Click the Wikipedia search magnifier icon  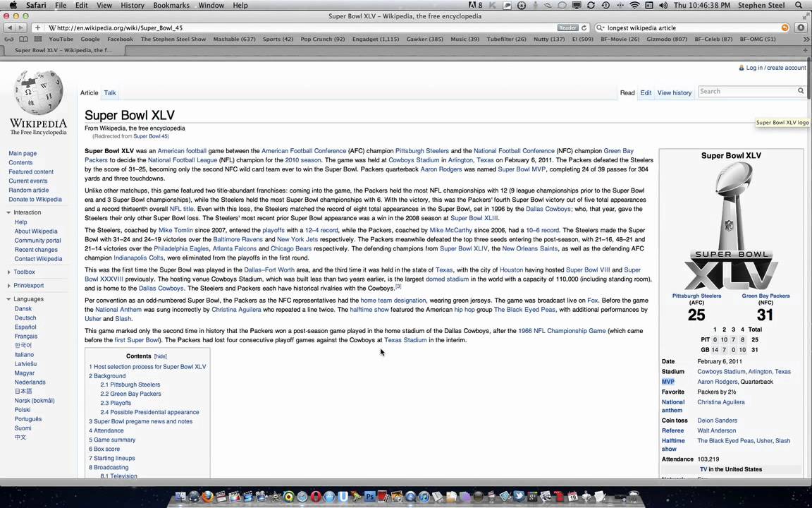tap(801, 91)
